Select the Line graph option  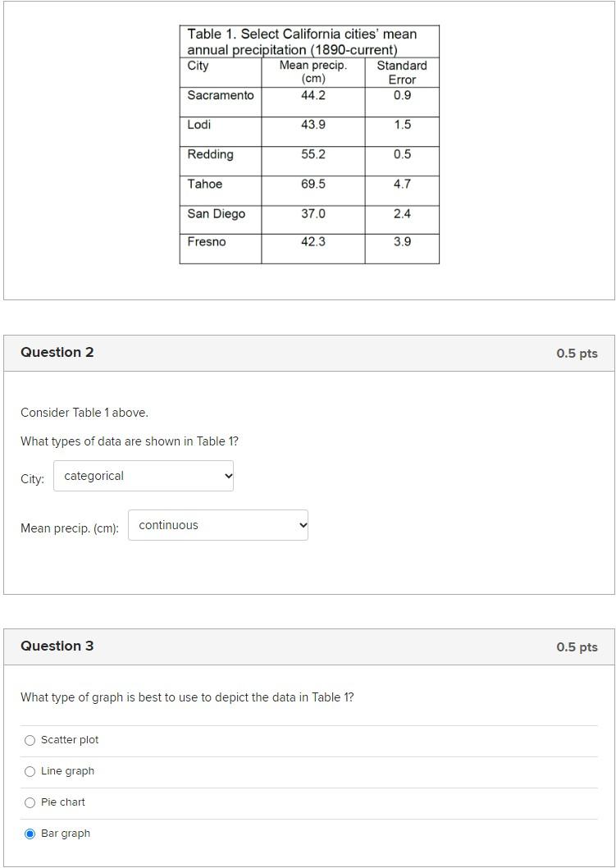pos(30,771)
